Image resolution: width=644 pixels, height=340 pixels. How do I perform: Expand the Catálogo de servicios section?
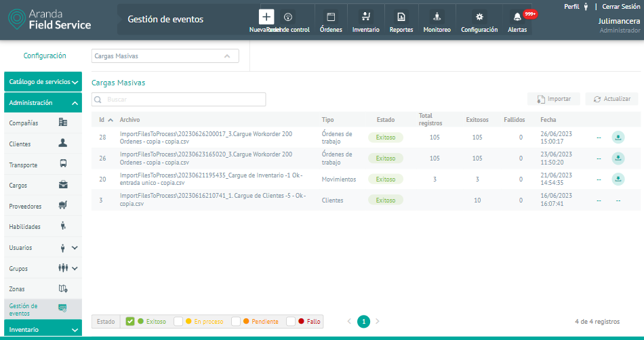(43, 82)
